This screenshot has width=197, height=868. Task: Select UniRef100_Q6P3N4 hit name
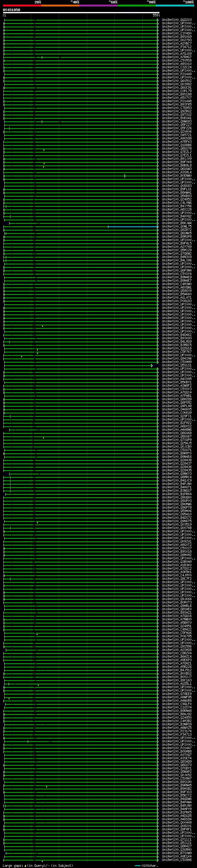pyautogui.click(x=177, y=271)
